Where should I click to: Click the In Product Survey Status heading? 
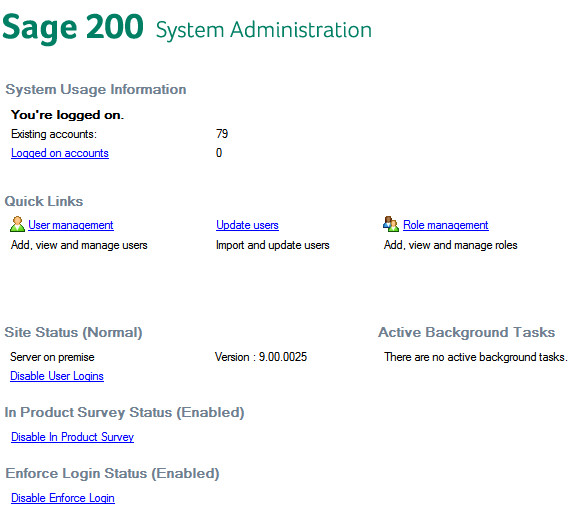click(125, 413)
